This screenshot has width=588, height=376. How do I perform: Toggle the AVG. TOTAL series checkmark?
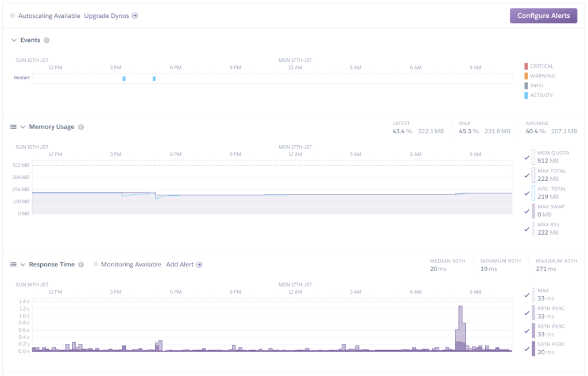(527, 193)
